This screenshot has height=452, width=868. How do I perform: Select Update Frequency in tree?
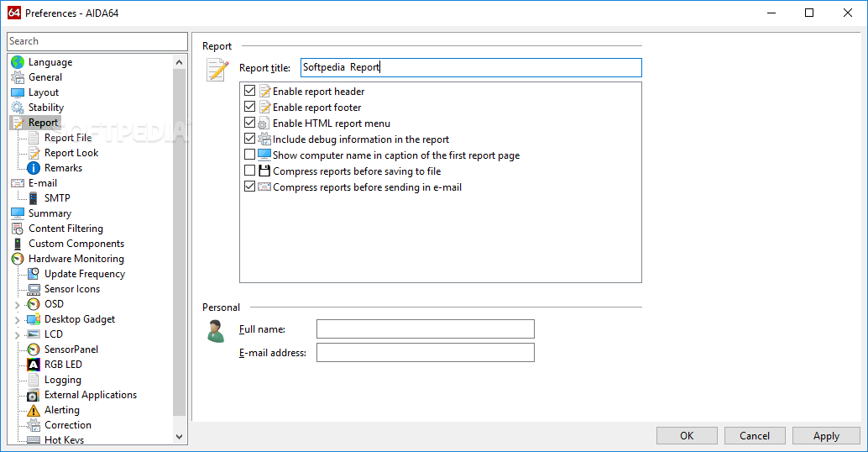[x=85, y=274]
